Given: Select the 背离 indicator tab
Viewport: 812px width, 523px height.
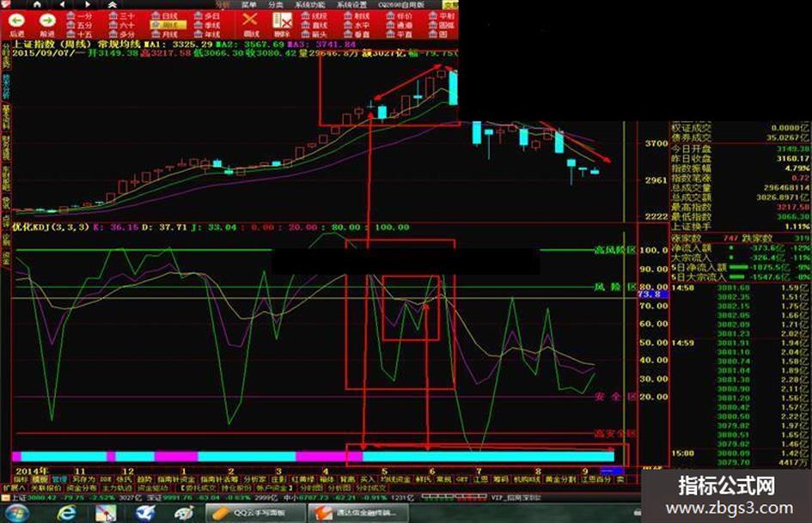Looking at the screenshot, I should [x=347, y=479].
